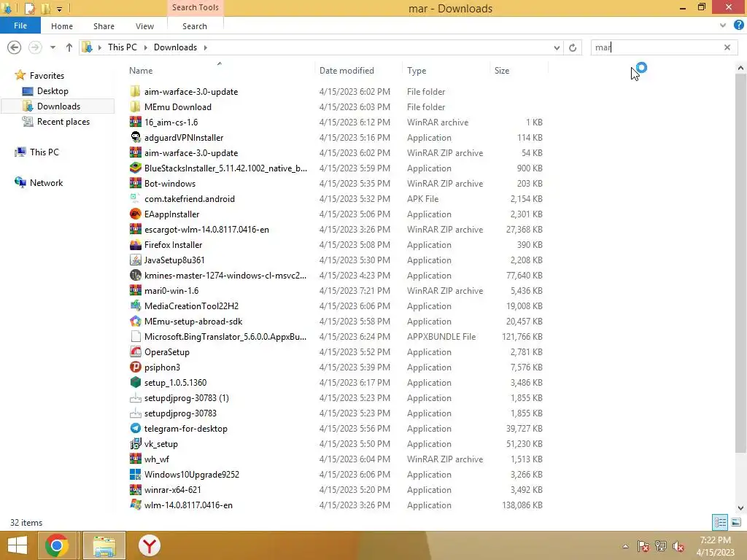Open the Share ribbon tab
Screen dimensions: 747x560
point(104,26)
